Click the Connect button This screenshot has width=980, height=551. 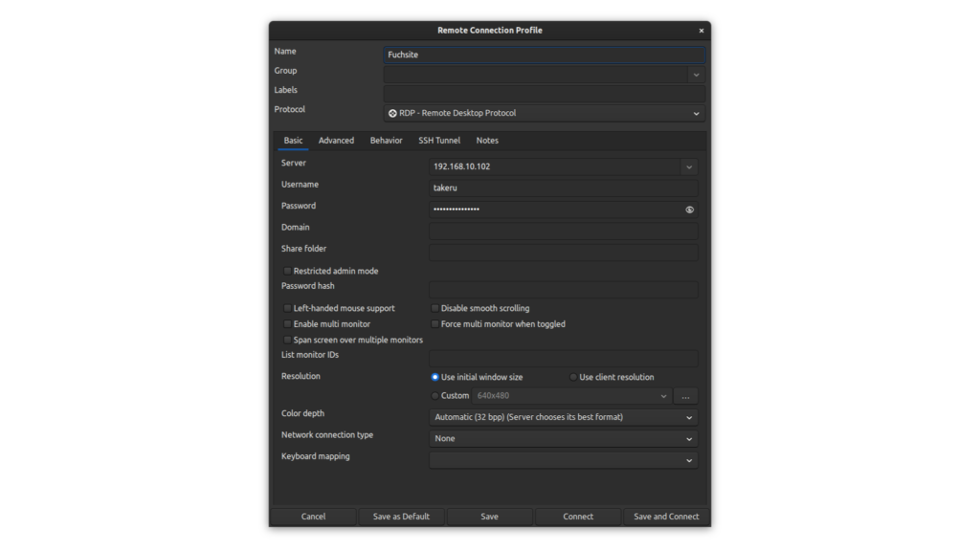(x=578, y=517)
